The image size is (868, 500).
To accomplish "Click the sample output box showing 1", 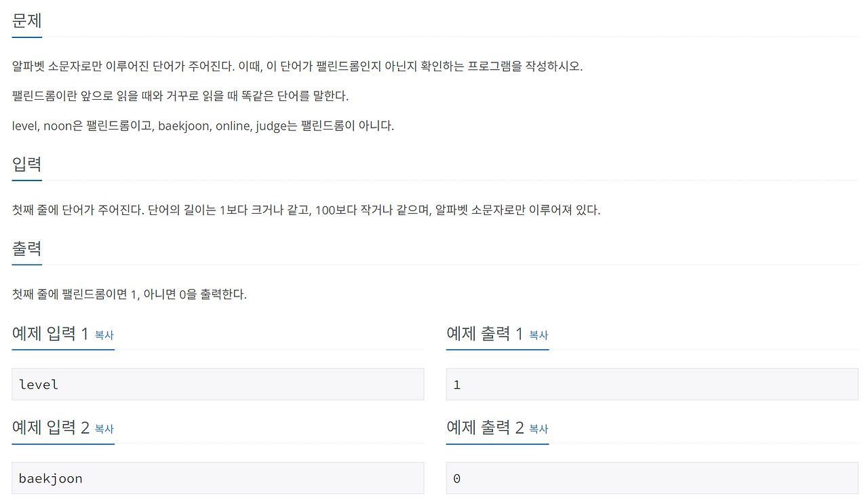I will (652, 384).
